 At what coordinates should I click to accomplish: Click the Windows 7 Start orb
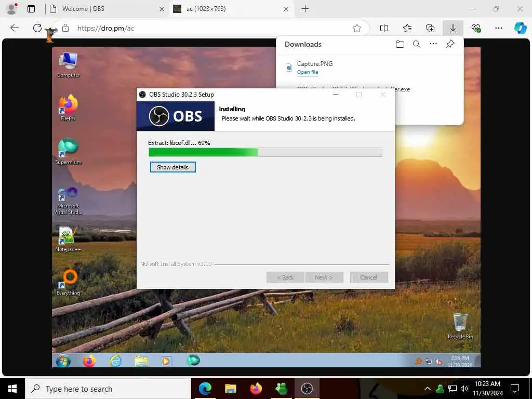[63, 361]
